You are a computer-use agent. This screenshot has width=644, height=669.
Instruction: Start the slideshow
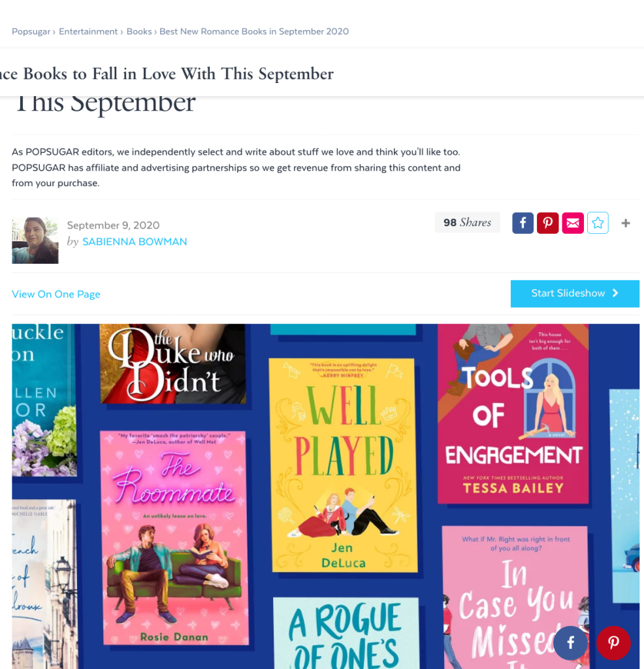[575, 293]
